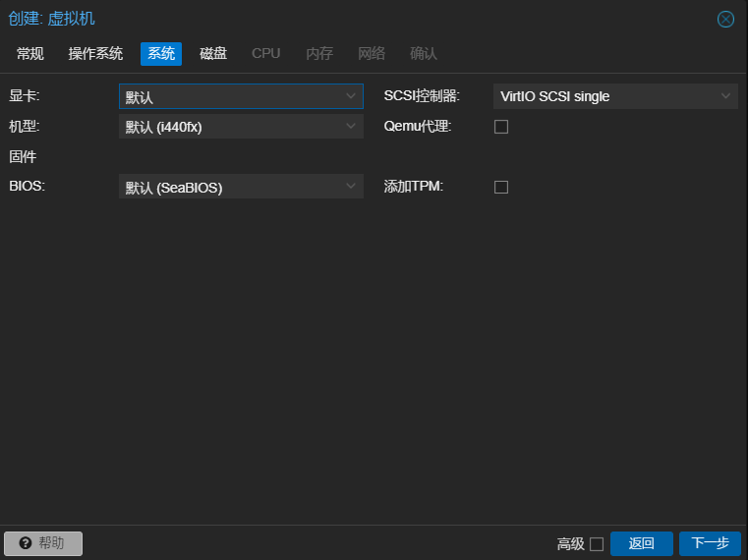Switch to the 常规 tab

click(30, 53)
